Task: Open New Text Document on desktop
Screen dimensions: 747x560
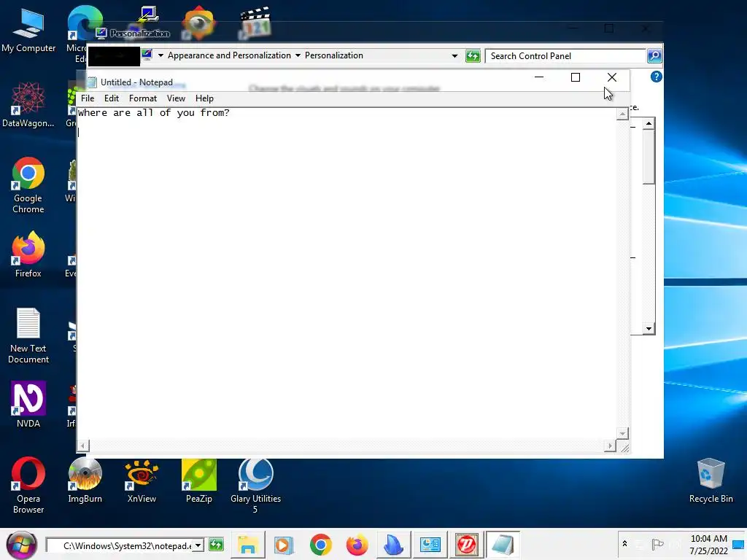Action: point(28,335)
